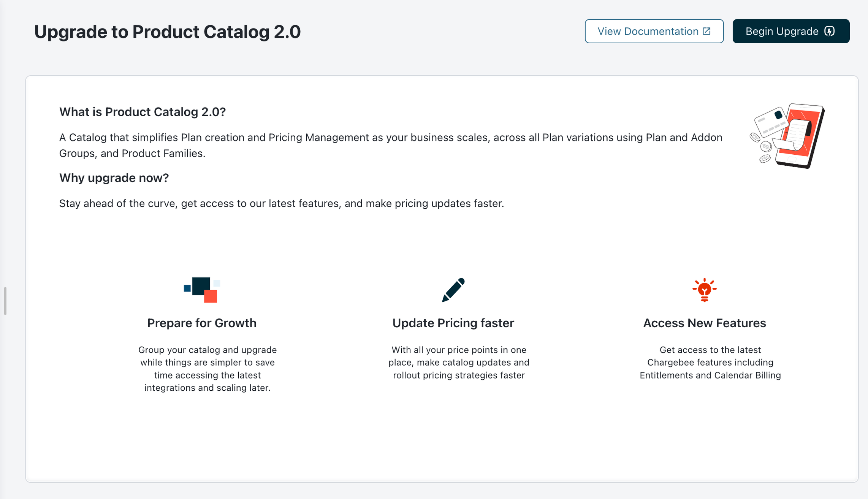Open View Documentation link button
This screenshot has height=499, width=868.
654,31
